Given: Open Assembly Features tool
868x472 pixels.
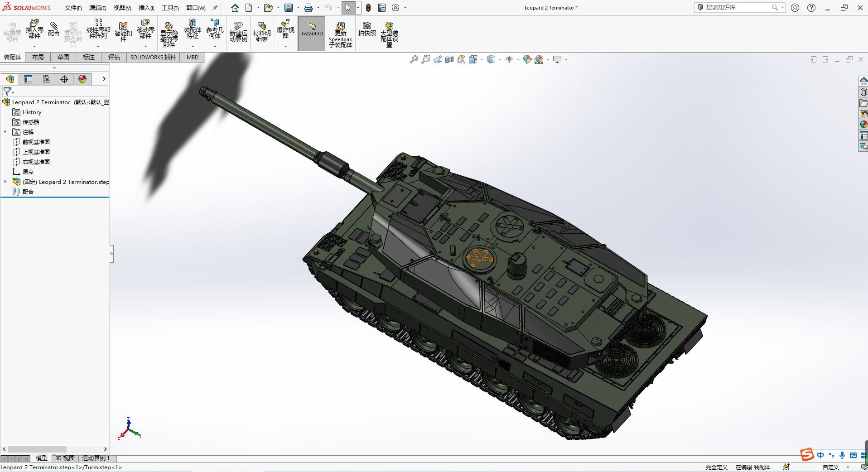Looking at the screenshot, I should pyautogui.click(x=193, y=29).
